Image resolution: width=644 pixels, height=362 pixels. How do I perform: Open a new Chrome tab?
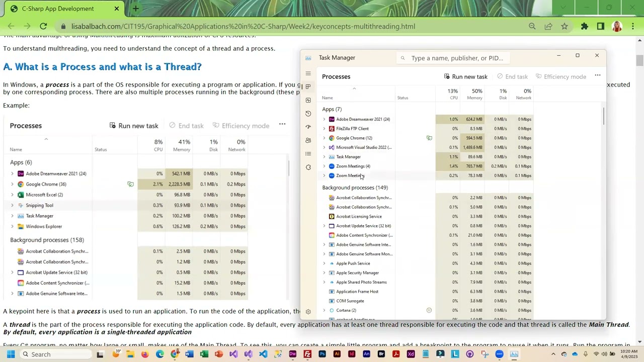(x=135, y=9)
